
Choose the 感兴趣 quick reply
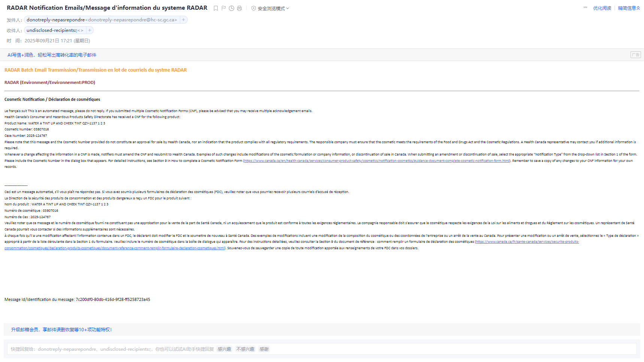[224, 349]
